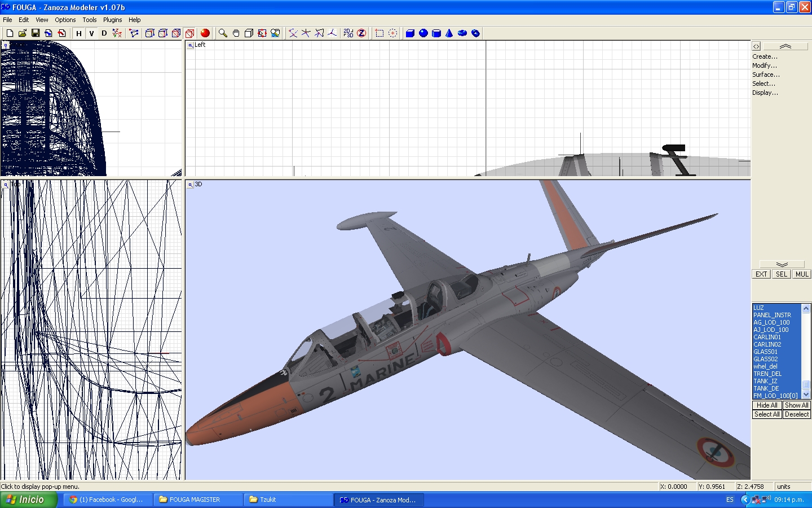Open the File menu

click(7, 20)
